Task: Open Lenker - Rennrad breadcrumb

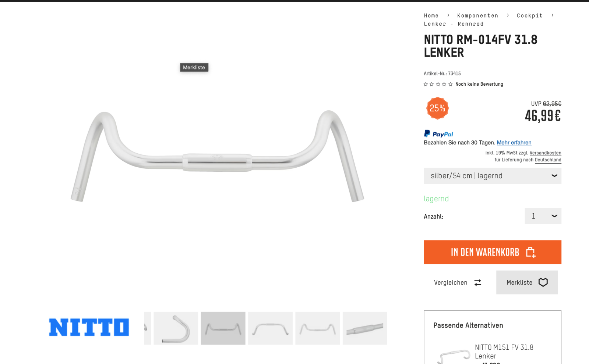Action: point(454,24)
